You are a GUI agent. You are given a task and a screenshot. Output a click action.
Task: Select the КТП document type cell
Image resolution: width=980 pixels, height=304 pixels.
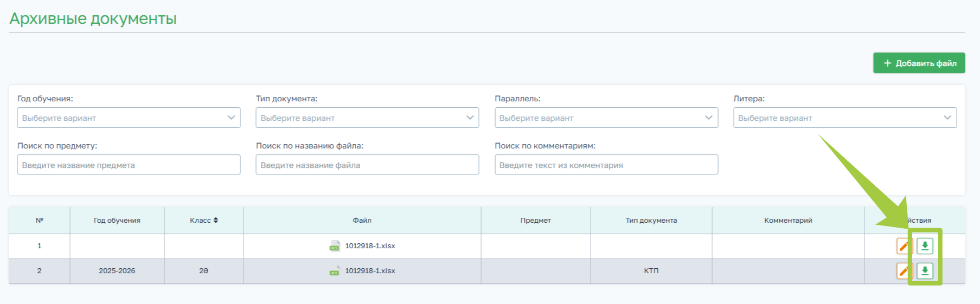point(651,271)
